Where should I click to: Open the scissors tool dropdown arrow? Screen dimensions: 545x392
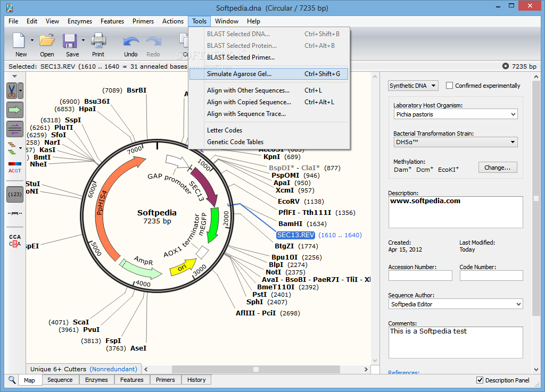(21, 91)
